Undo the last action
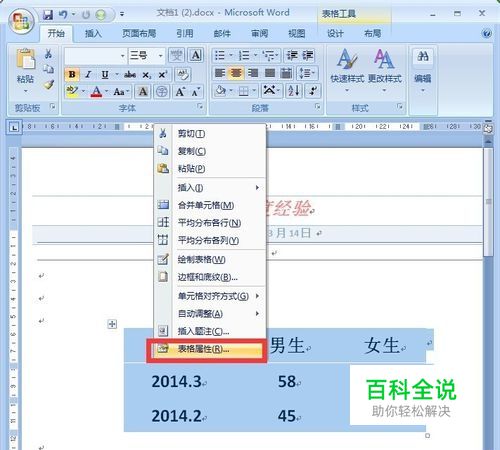This screenshot has height=450, width=500. click(63, 15)
